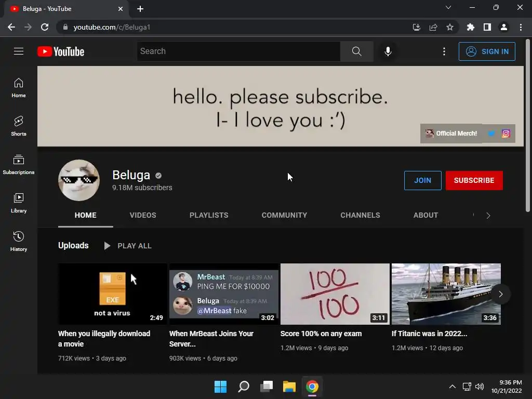The image size is (532, 399).
Task: Open the YouTube hamburger guide menu
Action: [19, 51]
